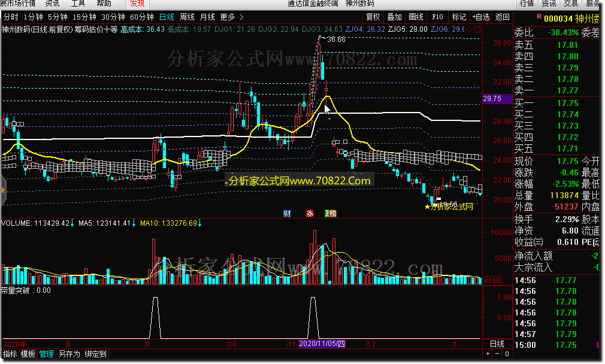Screen dimensions: 605x364
Task: Open F10 company info
Action: coord(437,17)
